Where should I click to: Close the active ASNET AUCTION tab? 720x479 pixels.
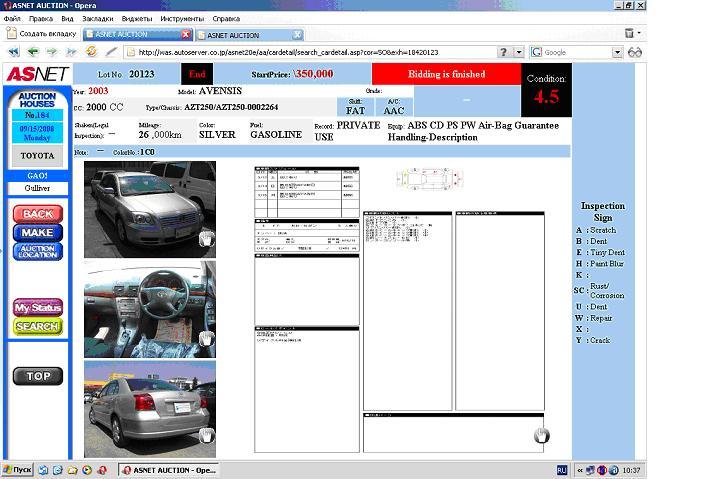(x=186, y=34)
